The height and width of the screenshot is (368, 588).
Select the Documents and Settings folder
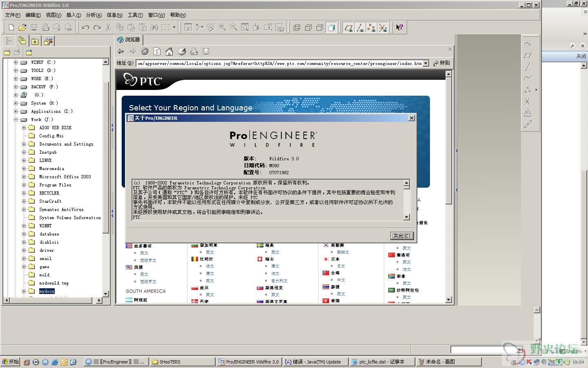pos(66,144)
